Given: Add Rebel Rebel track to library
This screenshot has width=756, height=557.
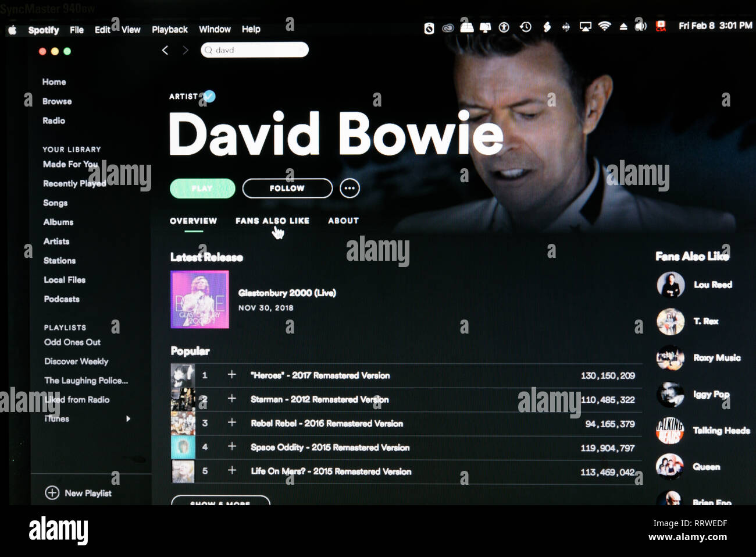Looking at the screenshot, I should coord(231,423).
